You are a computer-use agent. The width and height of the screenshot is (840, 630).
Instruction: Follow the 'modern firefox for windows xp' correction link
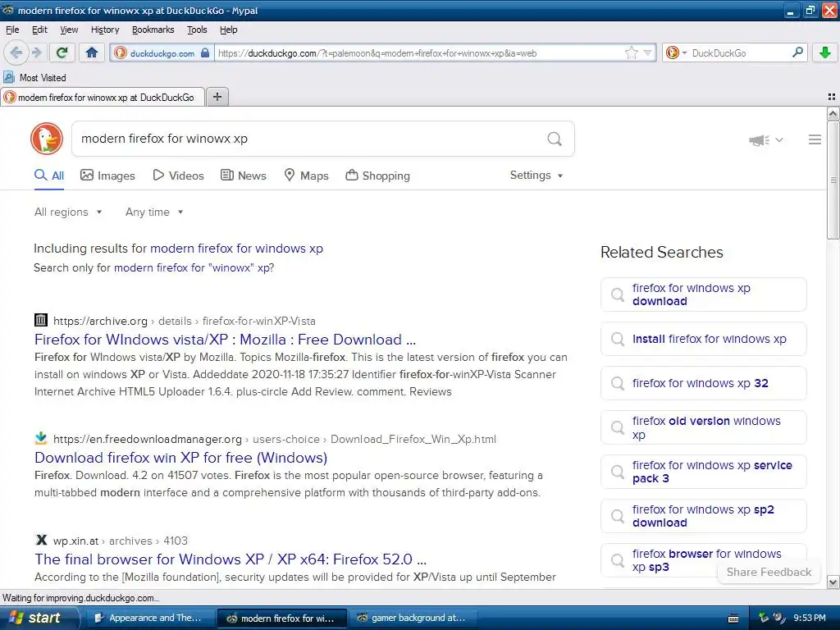[x=236, y=249]
